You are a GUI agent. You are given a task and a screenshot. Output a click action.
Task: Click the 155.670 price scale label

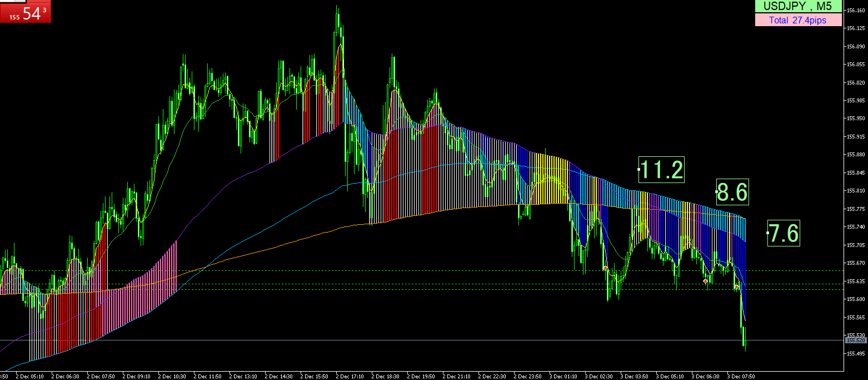tap(856, 263)
